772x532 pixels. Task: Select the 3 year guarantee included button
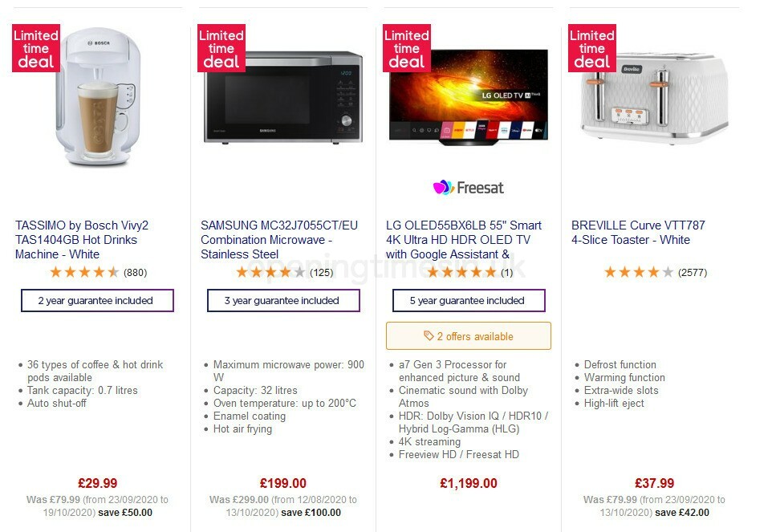click(282, 300)
